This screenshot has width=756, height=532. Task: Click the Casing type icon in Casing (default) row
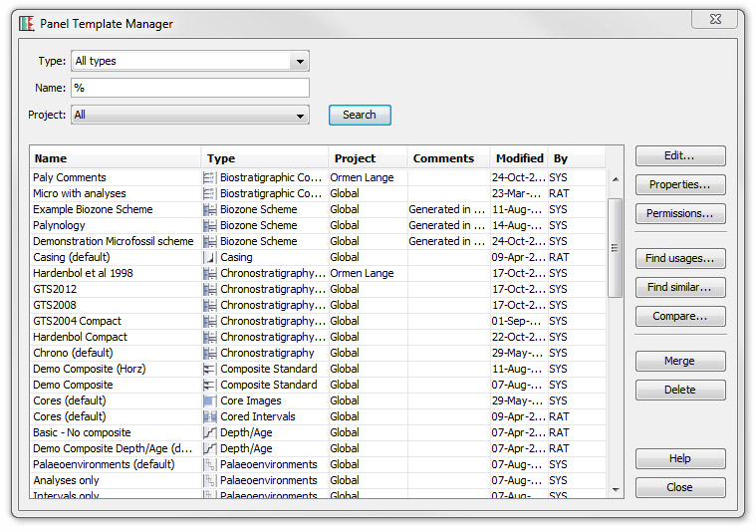(x=210, y=257)
